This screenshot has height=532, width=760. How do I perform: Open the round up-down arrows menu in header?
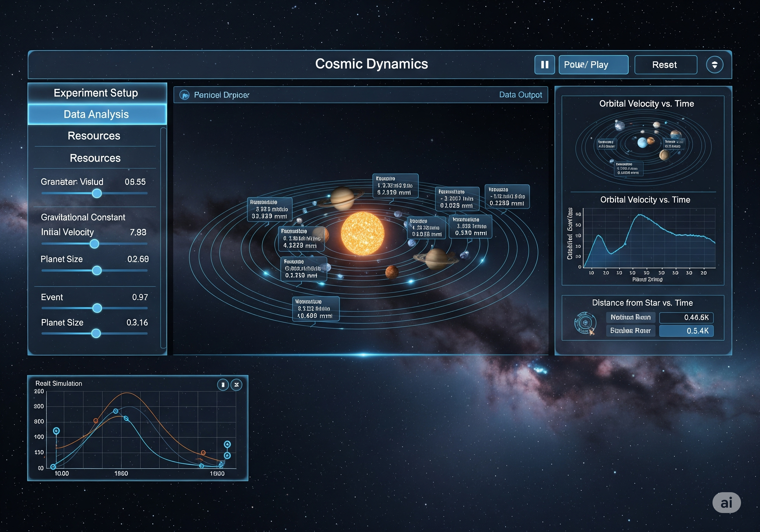[714, 64]
